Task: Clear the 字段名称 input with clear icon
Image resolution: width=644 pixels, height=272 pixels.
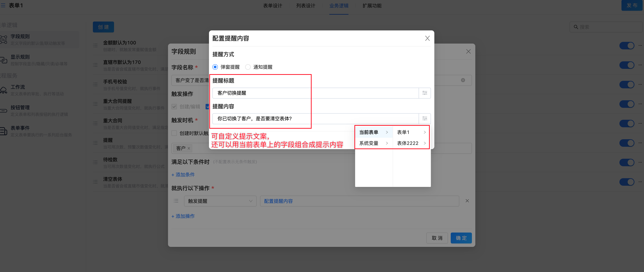Action: tap(463, 80)
